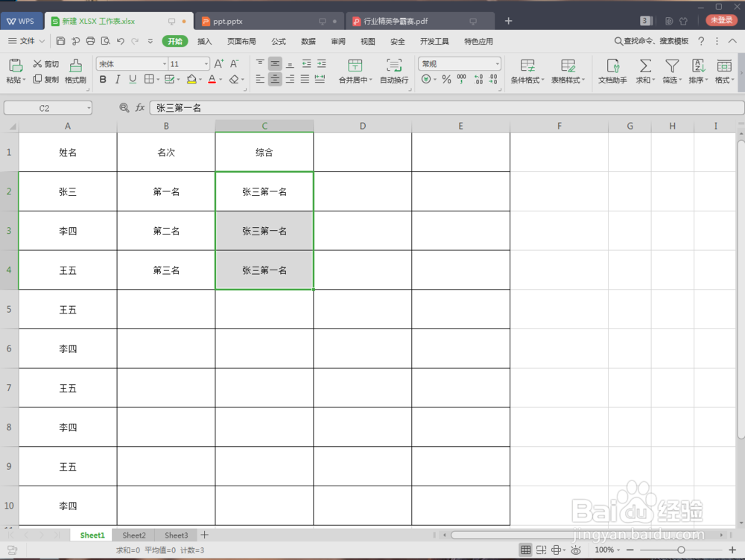The height and width of the screenshot is (560, 745).
Task: Switch to Sheet2
Action: click(x=134, y=535)
